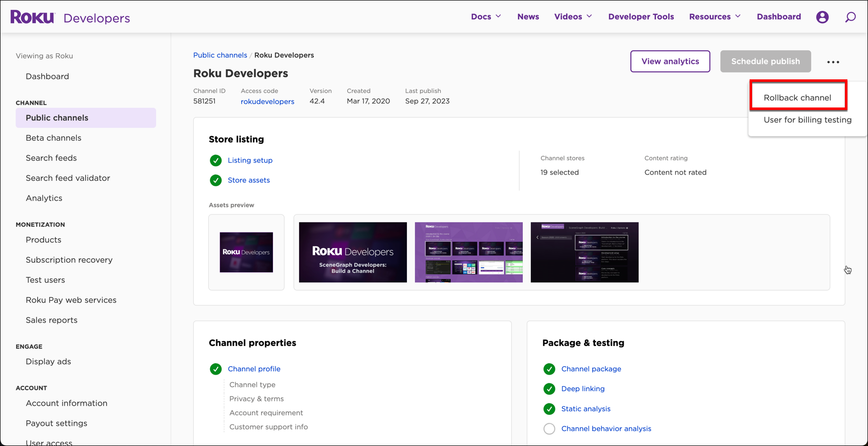The width and height of the screenshot is (868, 446).
Task: Open the user account profile icon
Action: point(822,17)
